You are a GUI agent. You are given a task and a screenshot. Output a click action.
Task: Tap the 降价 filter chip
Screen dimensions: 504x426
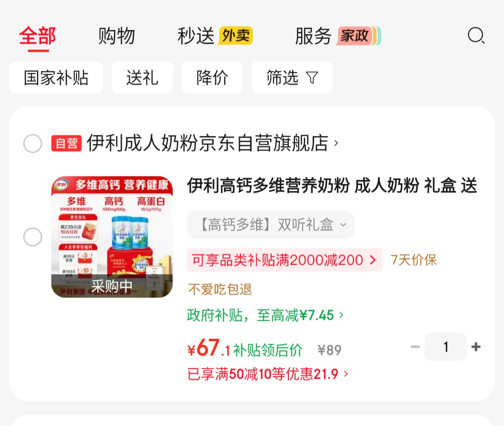(212, 78)
